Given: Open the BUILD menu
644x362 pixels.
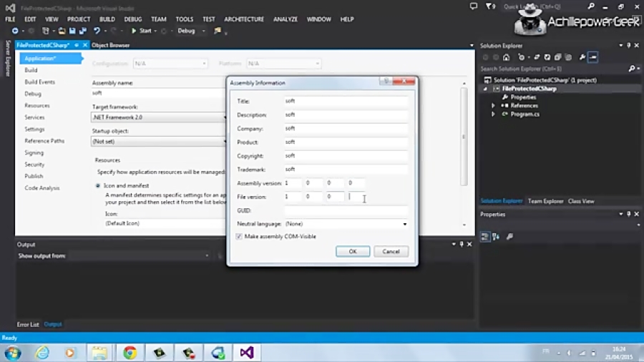Looking at the screenshot, I should point(107,19).
